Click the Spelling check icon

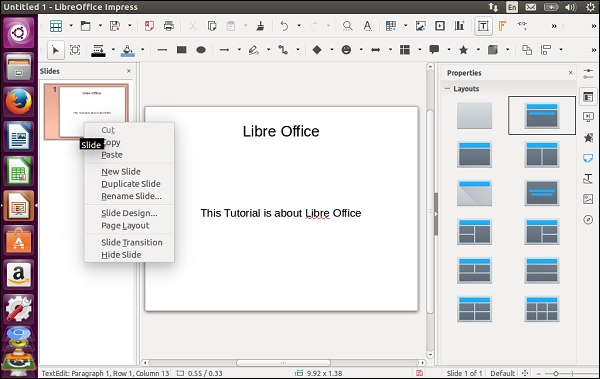click(x=367, y=26)
